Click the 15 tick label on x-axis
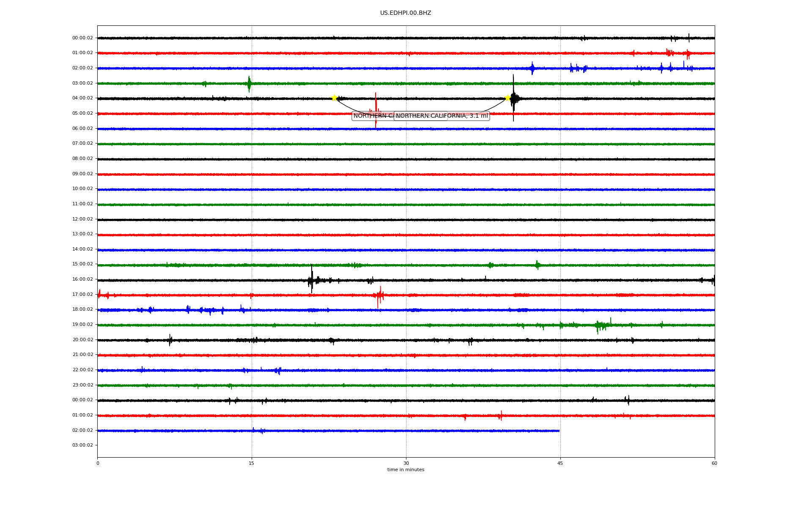Screen dimensions: 812x508 click(x=252, y=463)
